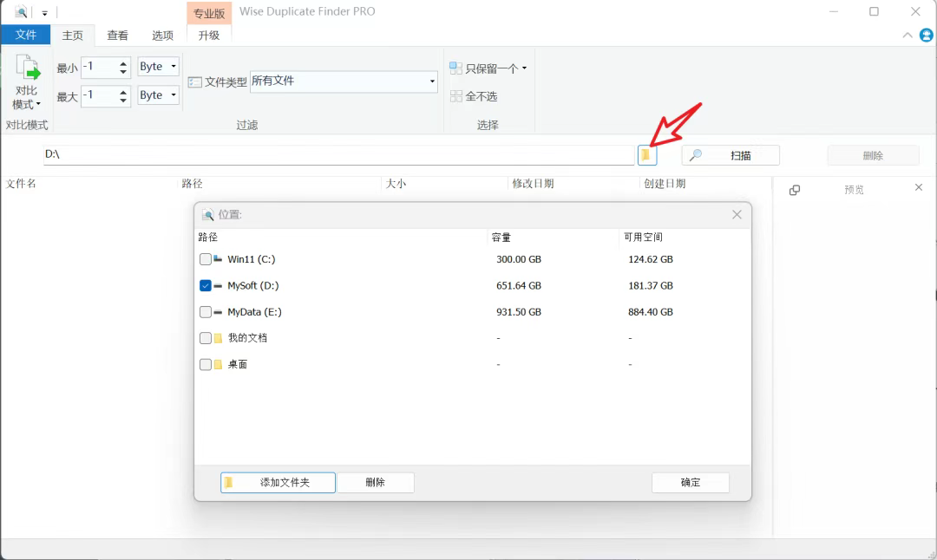Click the 全不选 deselect all button
Viewport: 937px width, 560px height.
pos(474,96)
